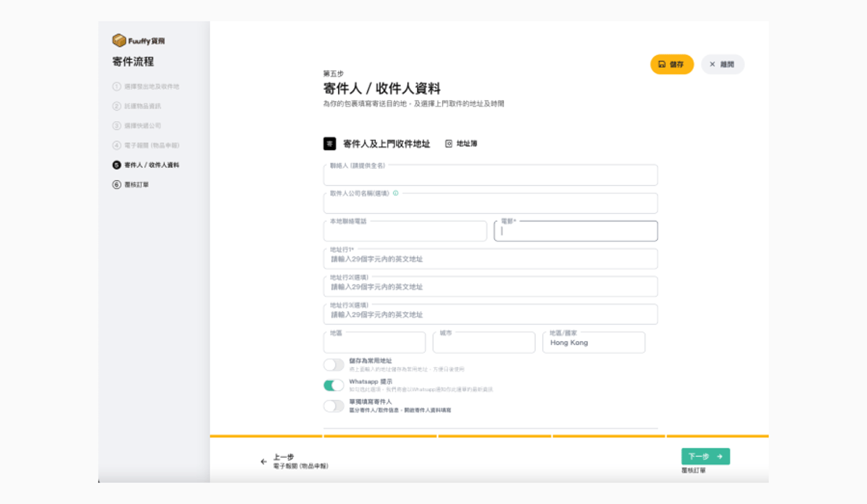This screenshot has height=504, width=867.
Task: Click the step 6 circle icon in sidebar
Action: (x=116, y=185)
